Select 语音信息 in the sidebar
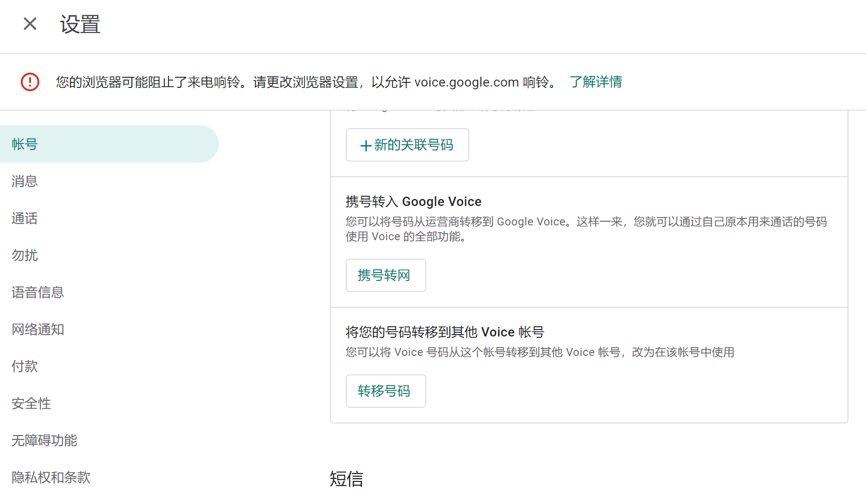 (38, 292)
